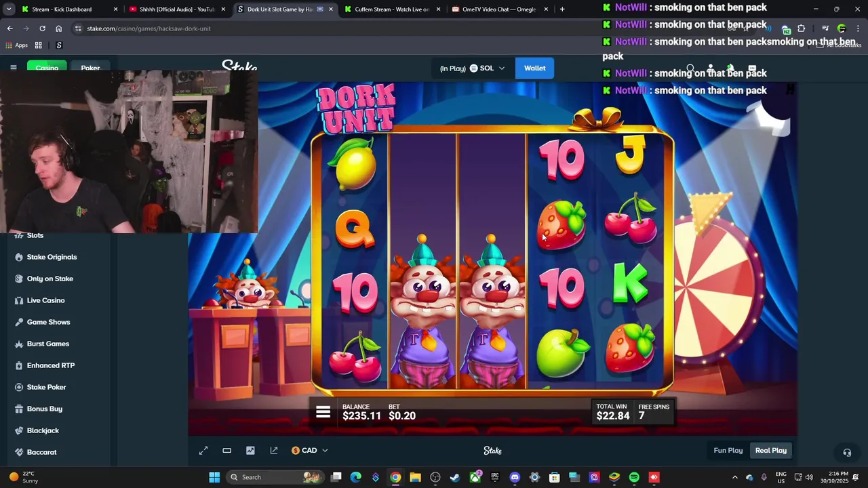Open the Stake bookmark icon
The height and width of the screenshot is (488, 868).
(59, 45)
